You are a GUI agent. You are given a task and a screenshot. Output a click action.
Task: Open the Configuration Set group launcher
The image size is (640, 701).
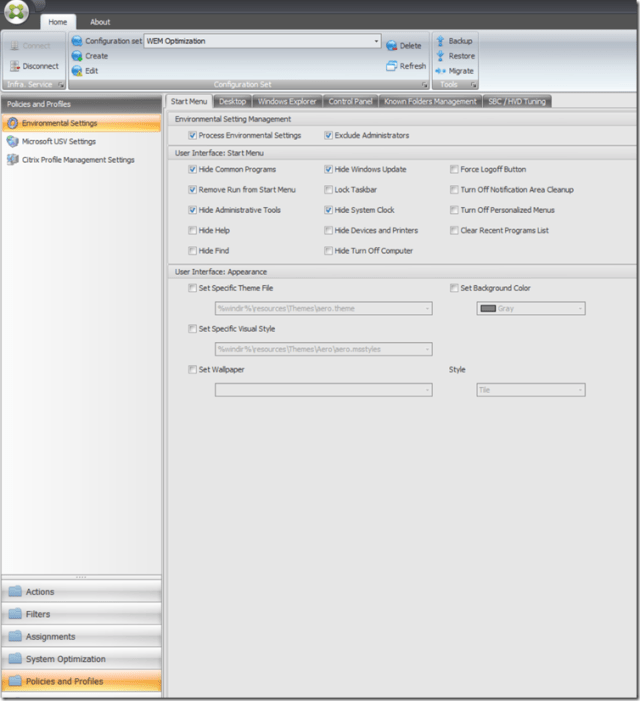425,85
